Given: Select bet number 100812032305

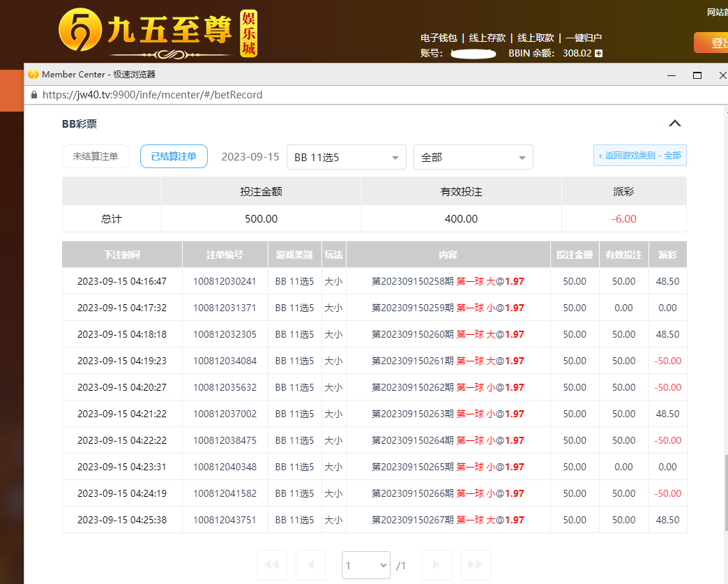Looking at the screenshot, I should click(x=225, y=334).
